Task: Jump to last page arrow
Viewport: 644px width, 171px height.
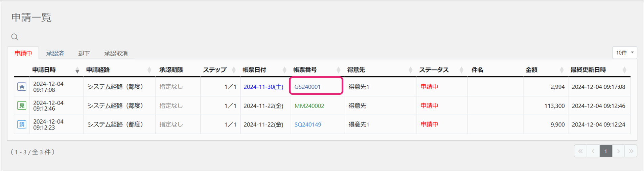Action: pos(631,151)
